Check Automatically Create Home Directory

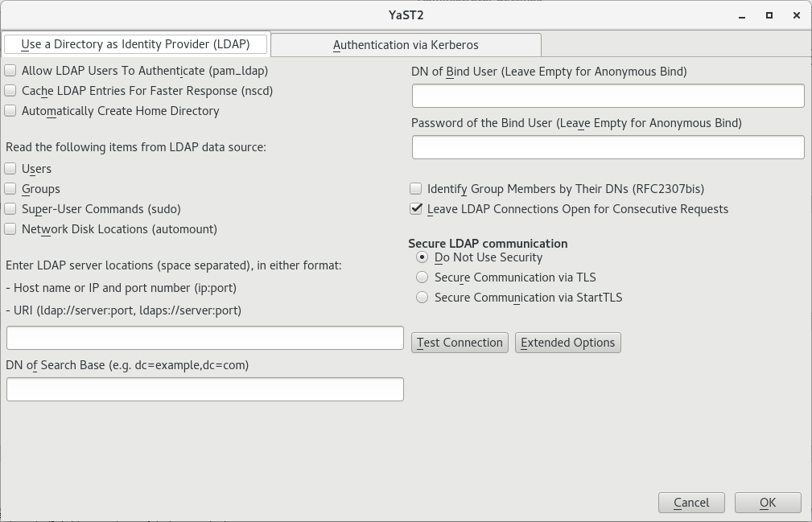click(10, 111)
